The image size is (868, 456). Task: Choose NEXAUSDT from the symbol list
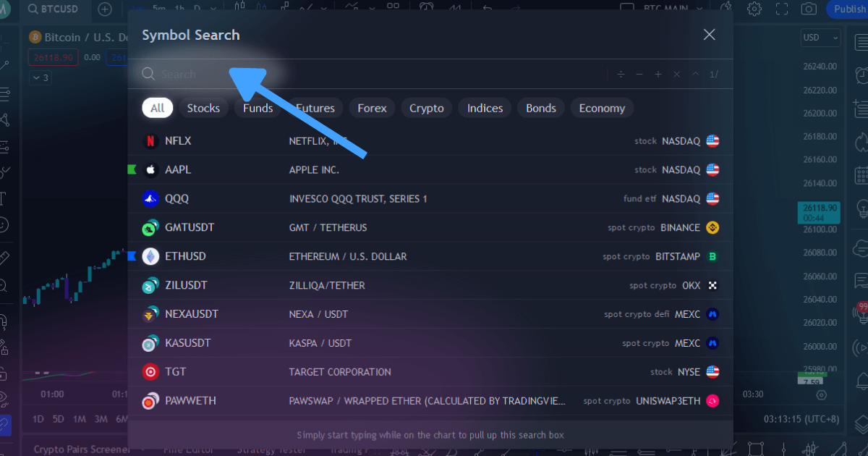click(430, 314)
